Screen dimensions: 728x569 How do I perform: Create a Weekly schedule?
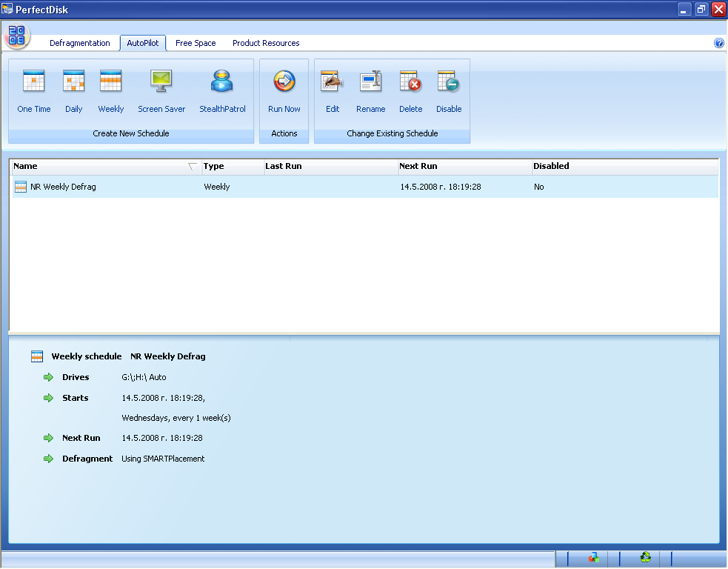[x=110, y=91]
